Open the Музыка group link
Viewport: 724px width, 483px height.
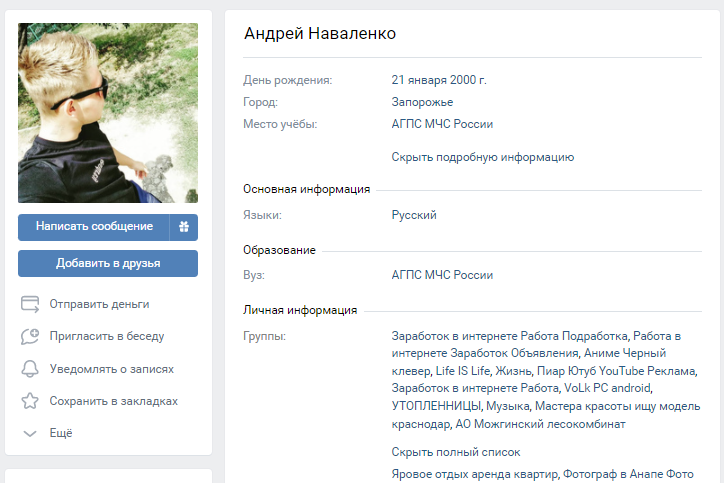(507, 406)
